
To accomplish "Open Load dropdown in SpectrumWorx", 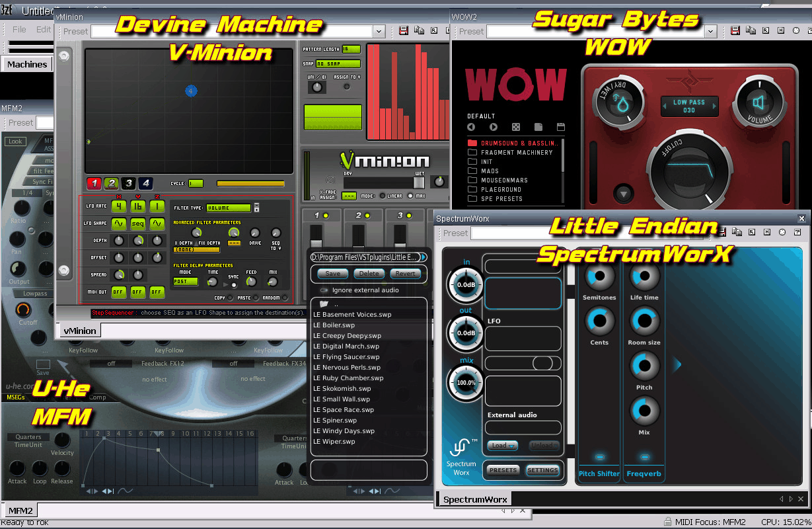I will point(502,446).
